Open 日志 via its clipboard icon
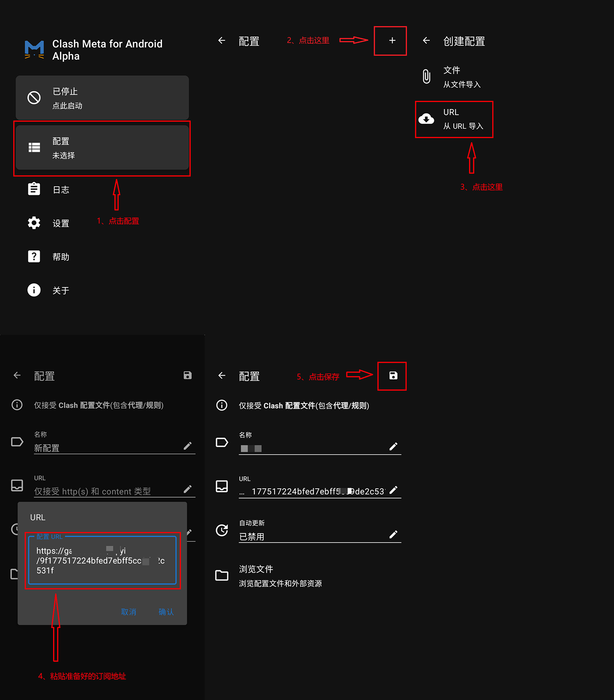 pyautogui.click(x=34, y=189)
